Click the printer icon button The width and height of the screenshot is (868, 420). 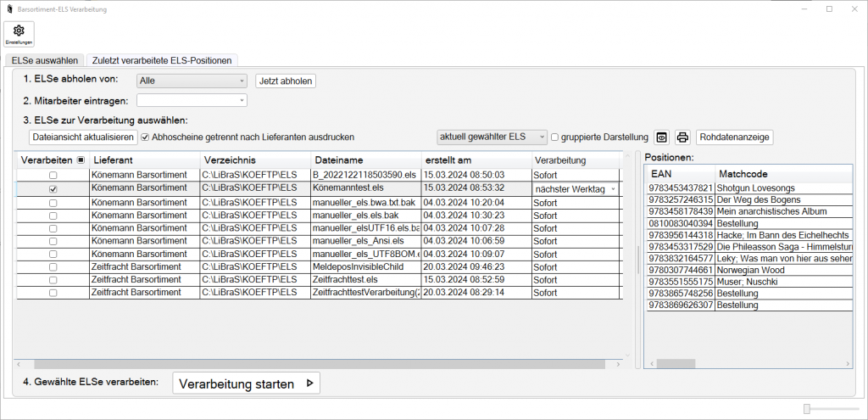682,137
